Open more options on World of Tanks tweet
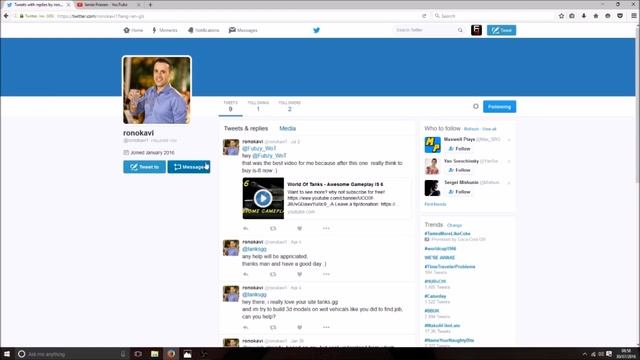 coord(326,228)
